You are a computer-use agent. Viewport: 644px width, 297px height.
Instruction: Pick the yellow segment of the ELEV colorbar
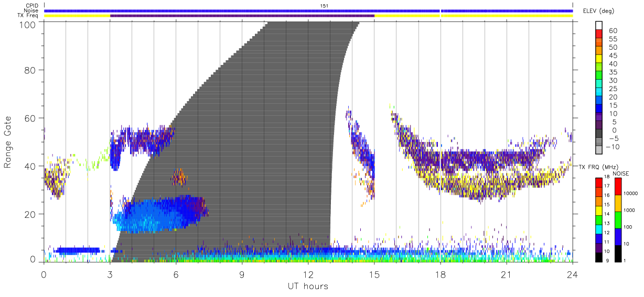(599, 58)
